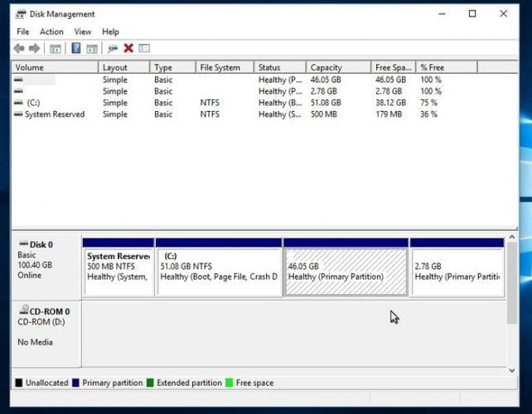The image size is (532, 414).
Task: Sort by the % Free column header
Action: [447, 67]
